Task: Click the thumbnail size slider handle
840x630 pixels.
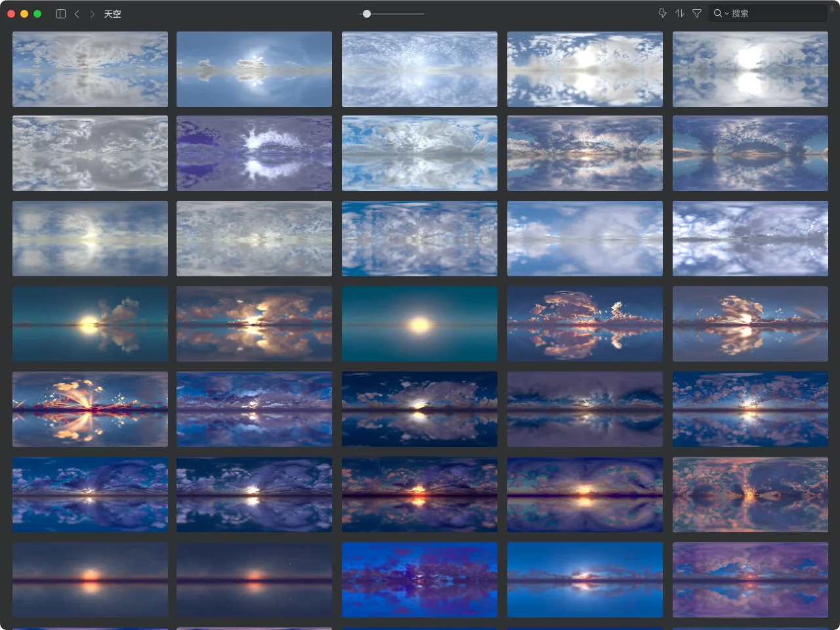Action: tap(367, 14)
